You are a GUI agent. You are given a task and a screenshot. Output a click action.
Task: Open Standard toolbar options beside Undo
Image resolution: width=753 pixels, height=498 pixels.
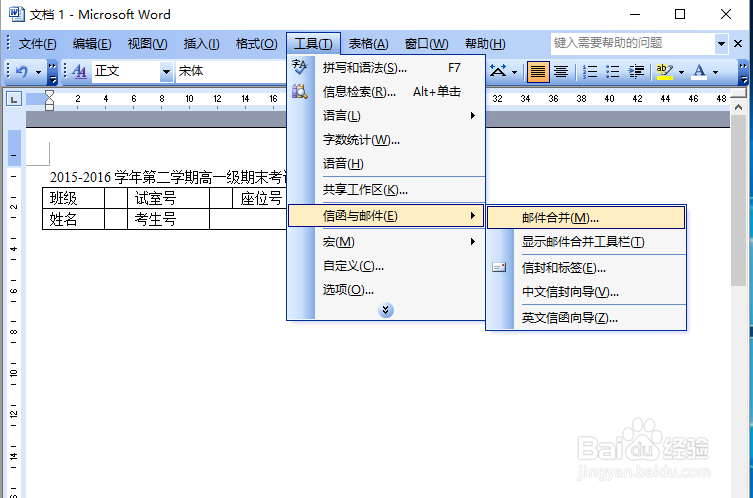pos(53,72)
